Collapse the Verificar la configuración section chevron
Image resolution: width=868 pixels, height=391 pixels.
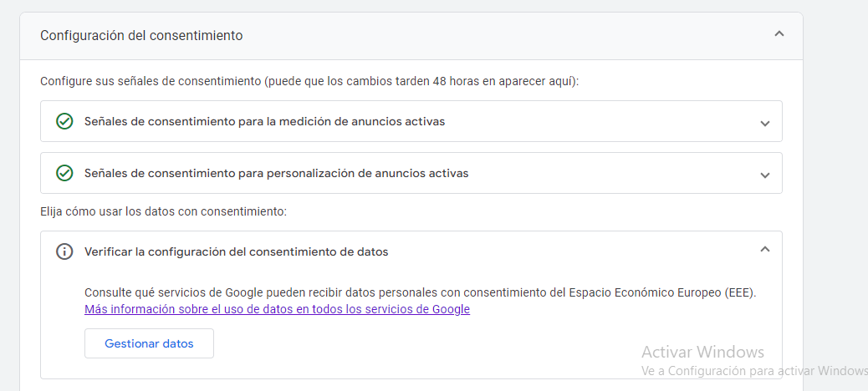(765, 249)
